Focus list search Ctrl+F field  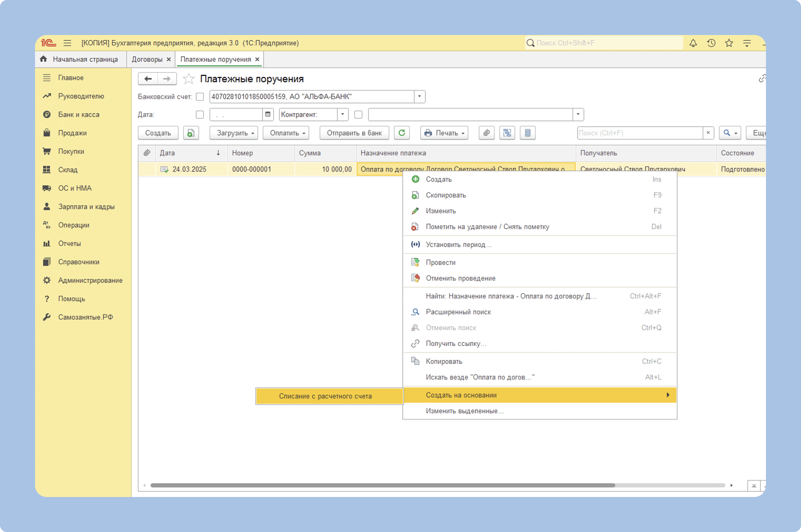[640, 133]
